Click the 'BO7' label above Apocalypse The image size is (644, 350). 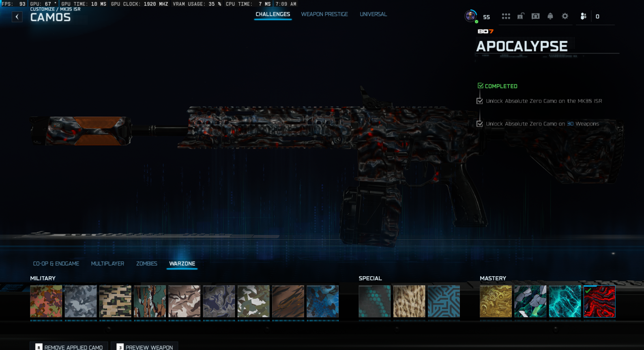[485, 31]
